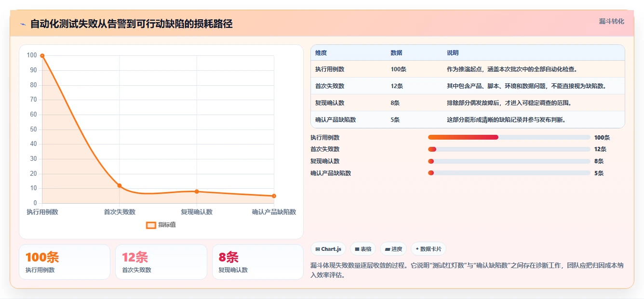Click the 确认产品缺陷数 progress bar
The width and height of the screenshot is (644, 299).
(509, 173)
